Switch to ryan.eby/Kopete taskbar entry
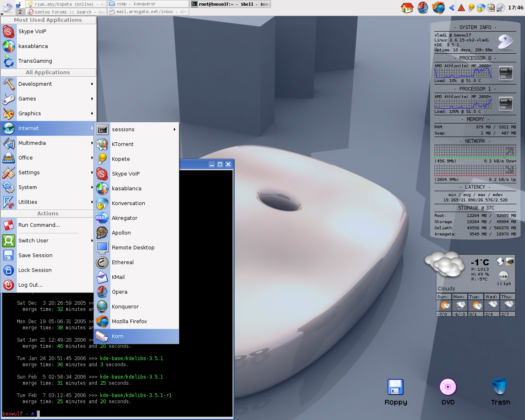 point(66,4)
